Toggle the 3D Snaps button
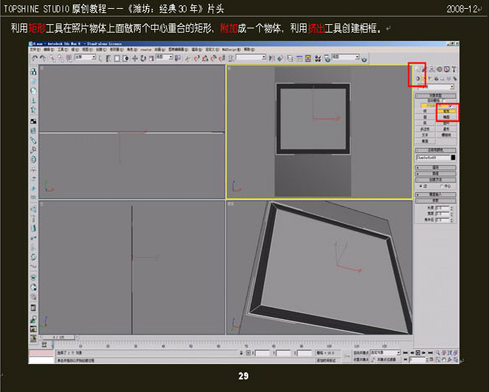The width and height of the screenshot is (489, 392). (196, 58)
